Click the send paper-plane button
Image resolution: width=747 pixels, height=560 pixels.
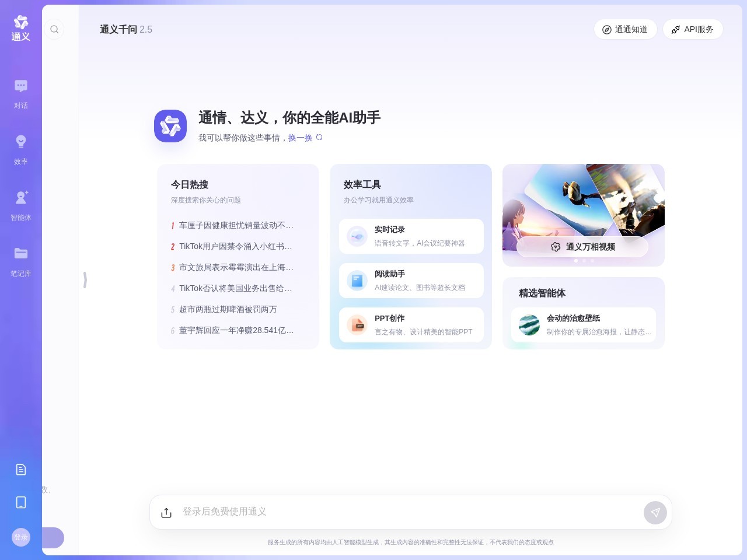655,513
